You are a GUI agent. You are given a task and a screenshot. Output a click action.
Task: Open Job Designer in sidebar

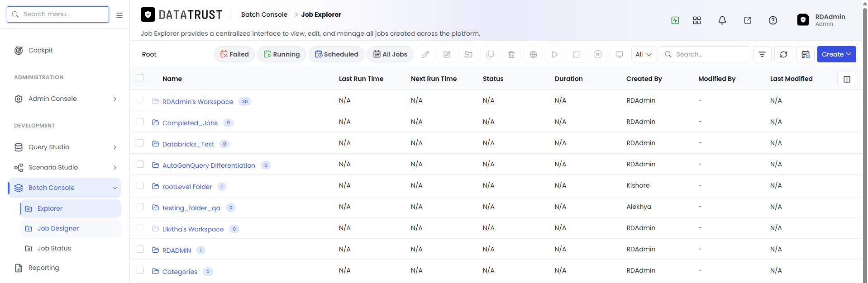[x=71, y=228]
